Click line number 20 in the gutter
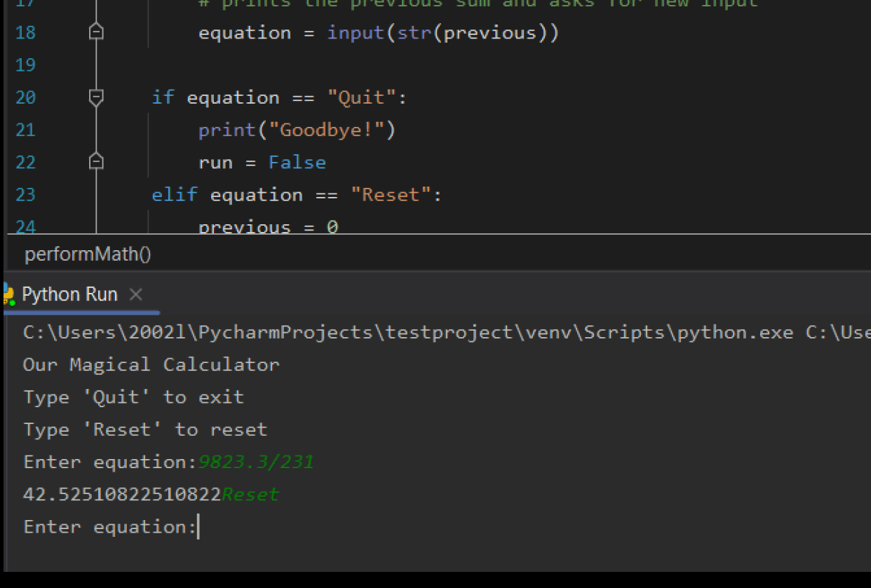The image size is (871, 588). [x=25, y=97]
